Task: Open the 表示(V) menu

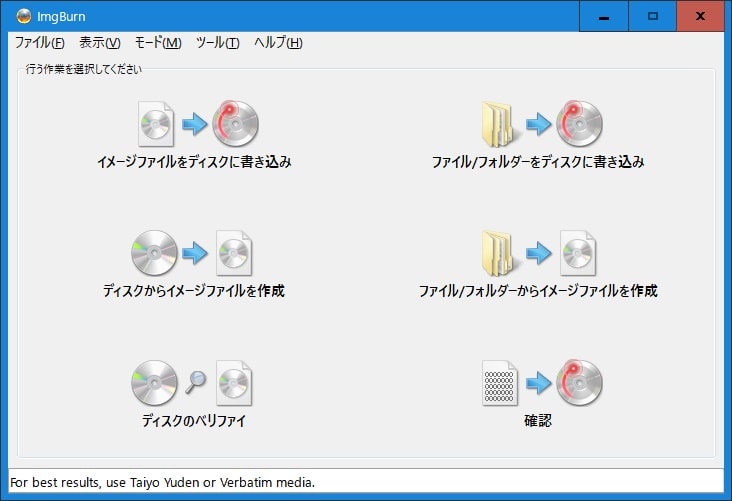Action: point(100,42)
